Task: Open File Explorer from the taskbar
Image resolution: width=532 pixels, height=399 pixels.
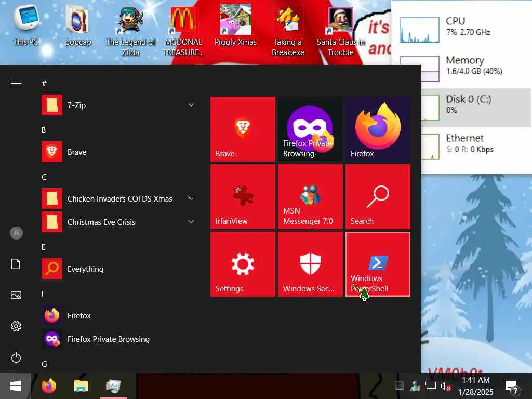Action: tap(81, 386)
